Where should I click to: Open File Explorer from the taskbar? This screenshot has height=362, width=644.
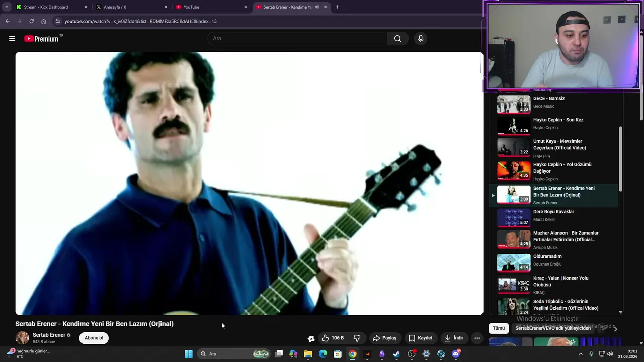tap(308, 354)
